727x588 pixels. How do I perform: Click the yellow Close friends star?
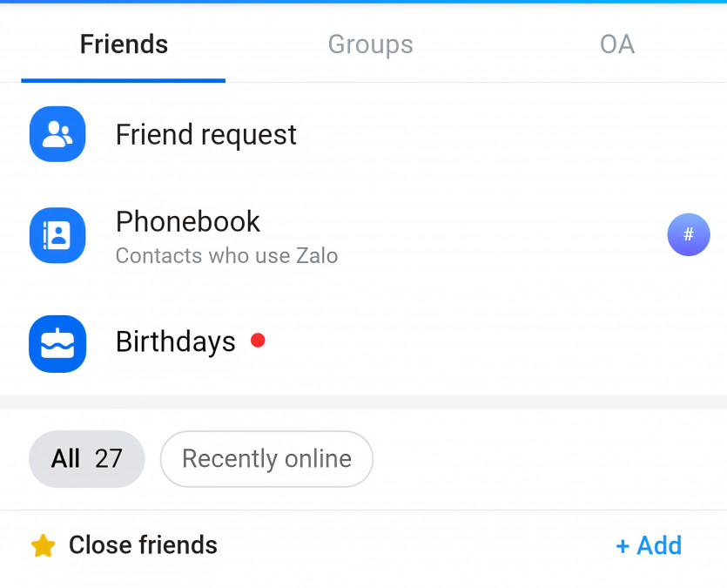click(43, 546)
